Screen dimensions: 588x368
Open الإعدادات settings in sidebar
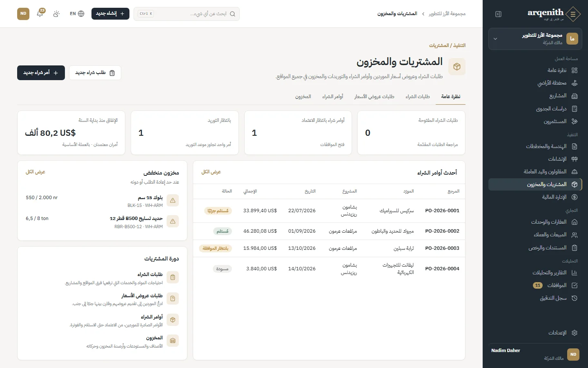[535, 333]
